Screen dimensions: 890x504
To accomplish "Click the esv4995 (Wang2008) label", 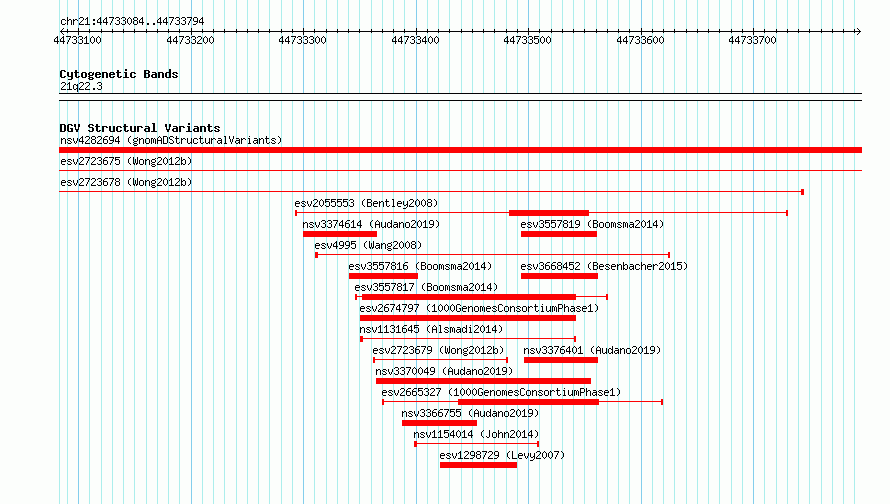I will point(368,245).
